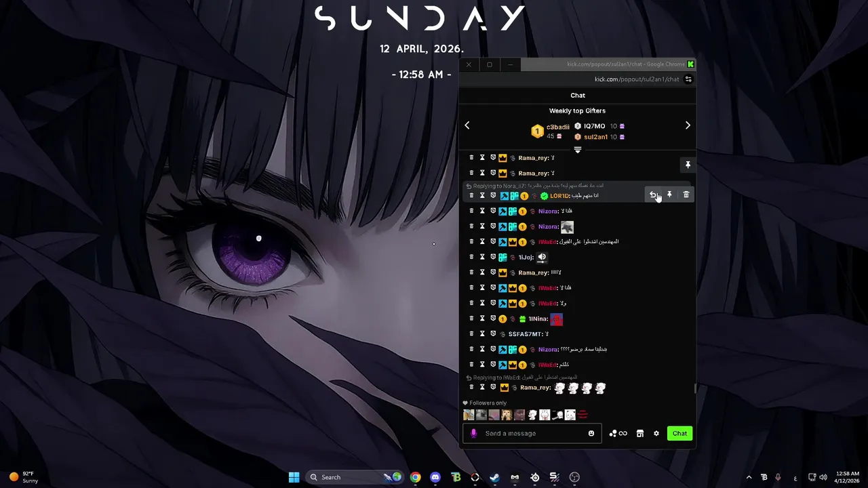The image size is (868, 488).
Task: Timeout SSFAS7MT using the hourglass icon
Action: coord(482,333)
